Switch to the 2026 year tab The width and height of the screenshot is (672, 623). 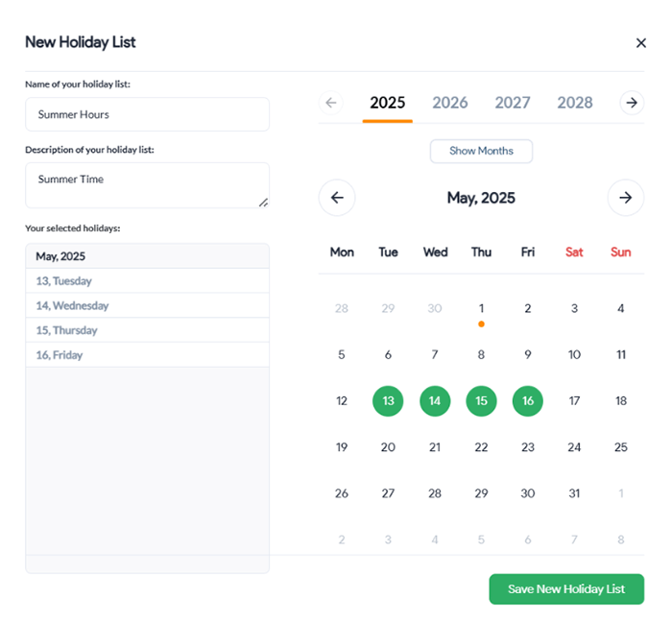coord(450,103)
